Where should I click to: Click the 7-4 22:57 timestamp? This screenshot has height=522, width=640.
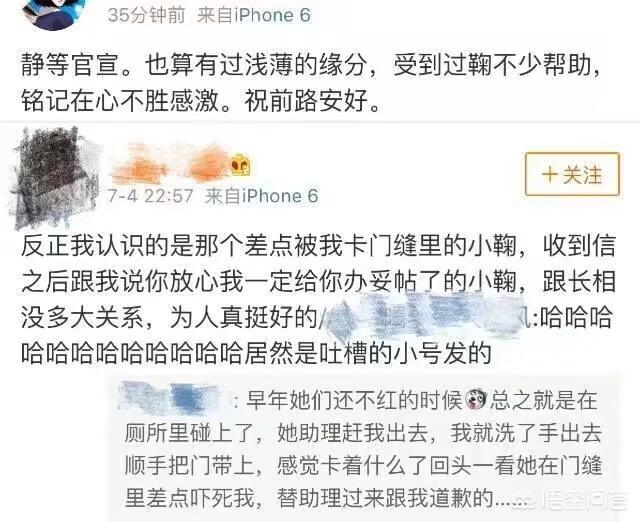point(150,196)
